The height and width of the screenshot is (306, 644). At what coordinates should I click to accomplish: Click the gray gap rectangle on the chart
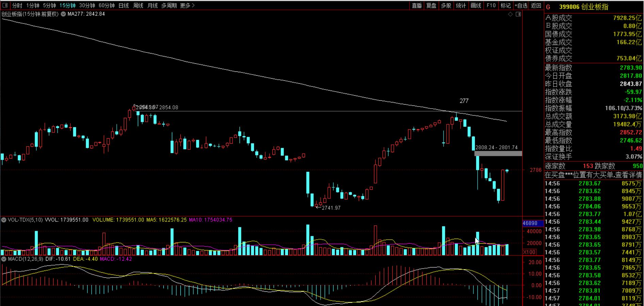click(498, 154)
